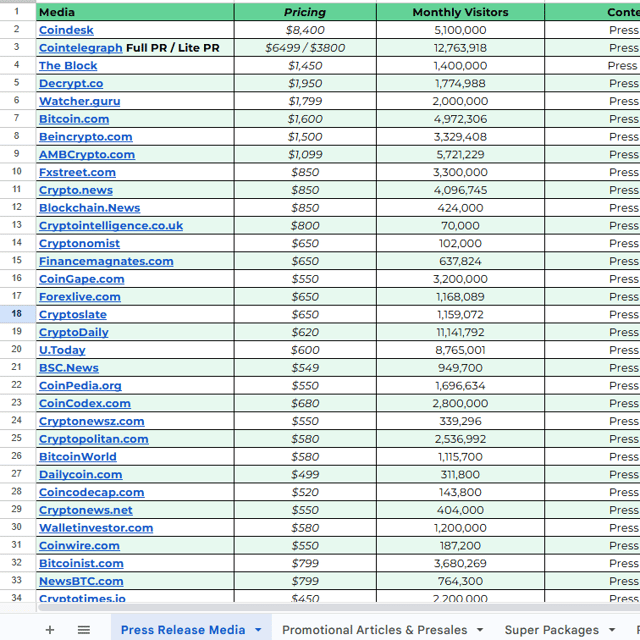The width and height of the screenshot is (640, 640).
Task: Open the Cryptointelligence.co.uk link
Action: (x=110, y=226)
